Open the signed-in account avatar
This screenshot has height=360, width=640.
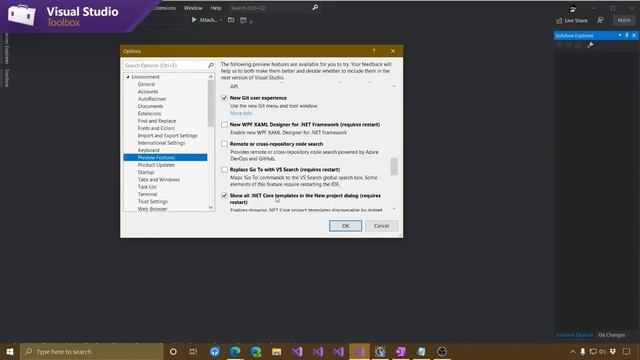pos(573,8)
